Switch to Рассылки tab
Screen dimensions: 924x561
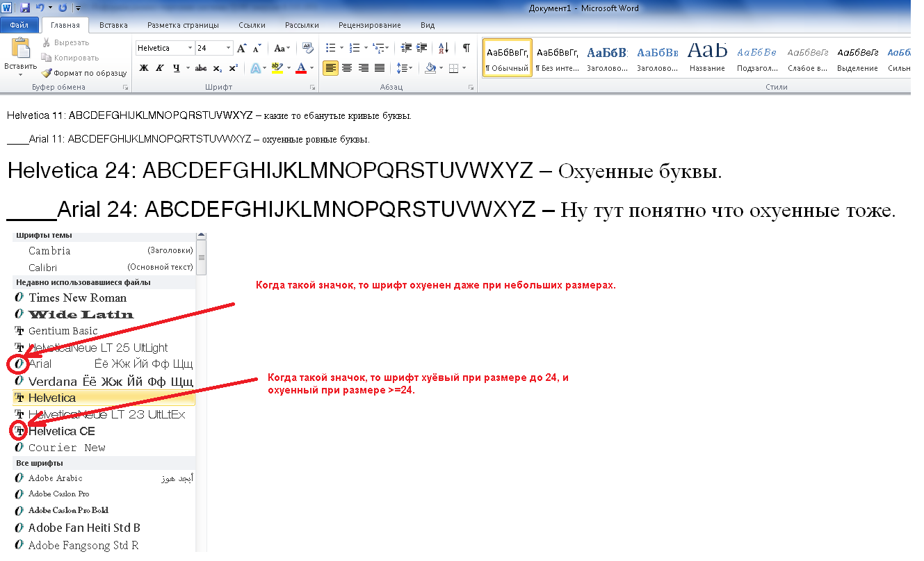click(302, 25)
